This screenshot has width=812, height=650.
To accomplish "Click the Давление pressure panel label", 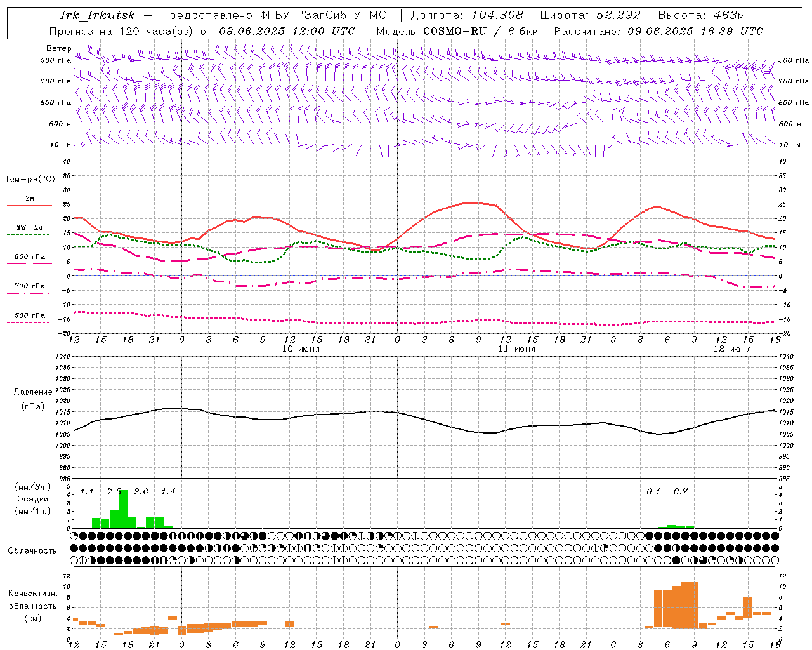I will [x=33, y=392].
